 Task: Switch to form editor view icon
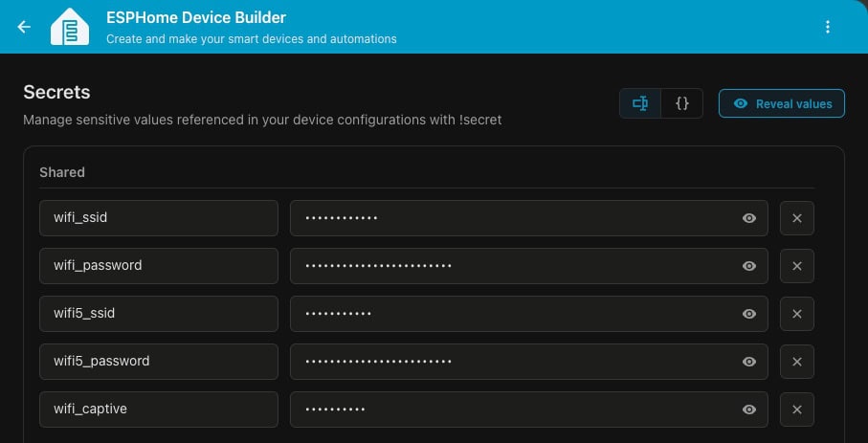[640, 103]
